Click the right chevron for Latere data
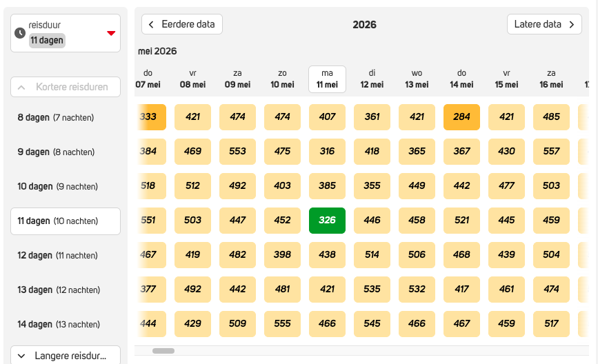The height and width of the screenshot is (364, 598). [572, 25]
